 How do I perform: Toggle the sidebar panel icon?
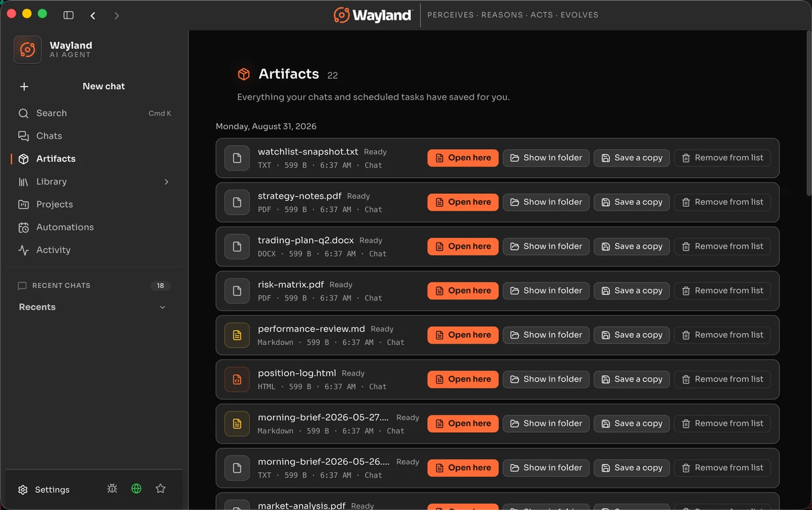pos(68,15)
